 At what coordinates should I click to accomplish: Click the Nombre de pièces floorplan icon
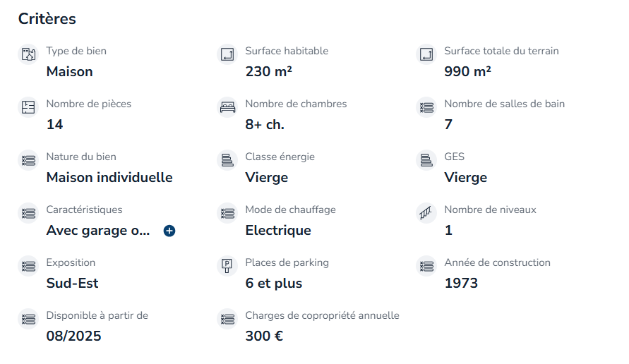(x=28, y=107)
